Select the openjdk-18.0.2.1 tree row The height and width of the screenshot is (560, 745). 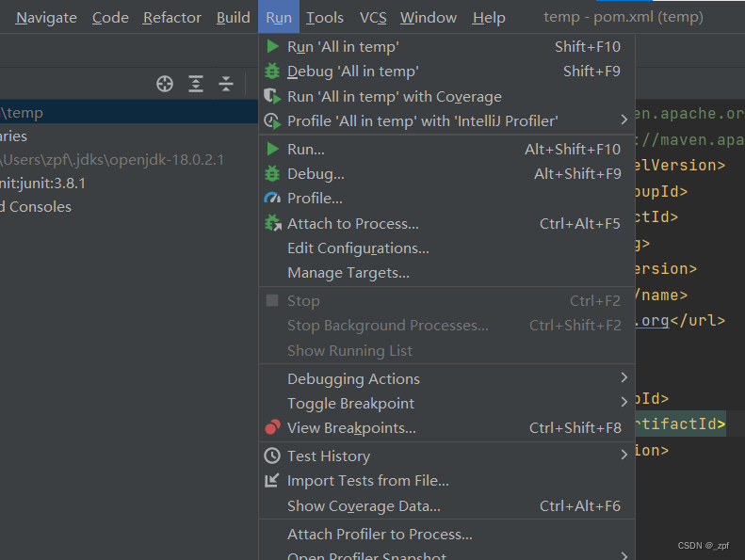pyautogui.click(x=129, y=160)
